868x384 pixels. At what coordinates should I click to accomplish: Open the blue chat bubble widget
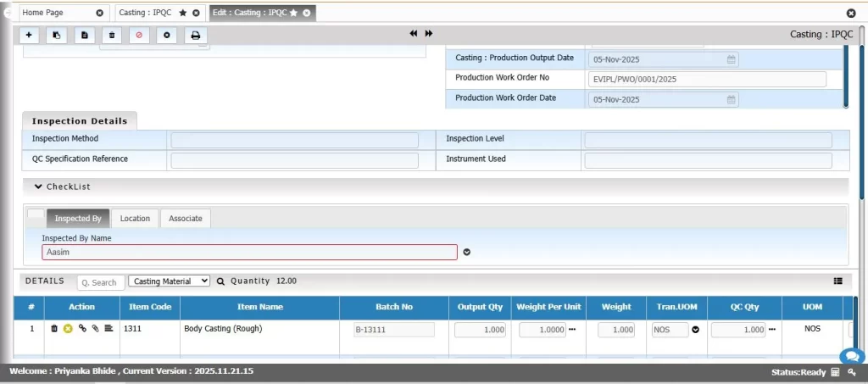coord(850,357)
